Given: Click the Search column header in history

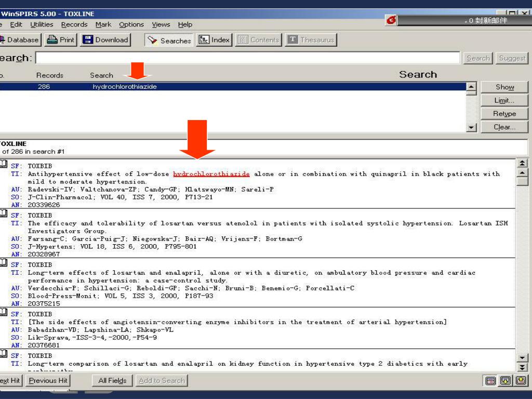Looking at the screenshot, I should [101, 75].
